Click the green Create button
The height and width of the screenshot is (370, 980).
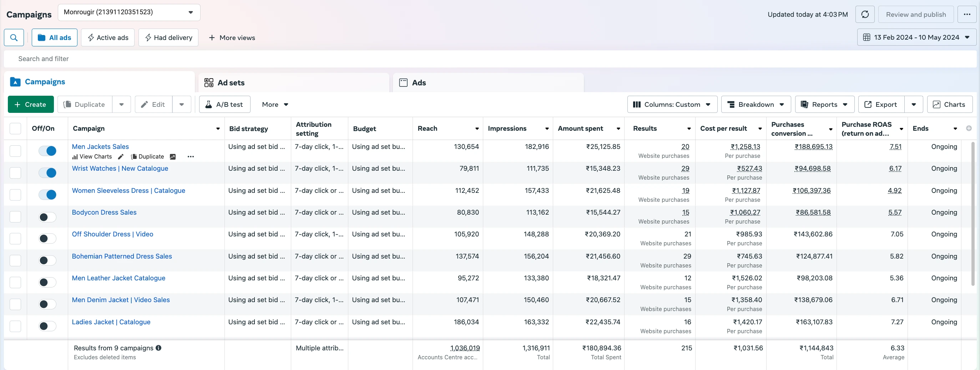pos(30,104)
